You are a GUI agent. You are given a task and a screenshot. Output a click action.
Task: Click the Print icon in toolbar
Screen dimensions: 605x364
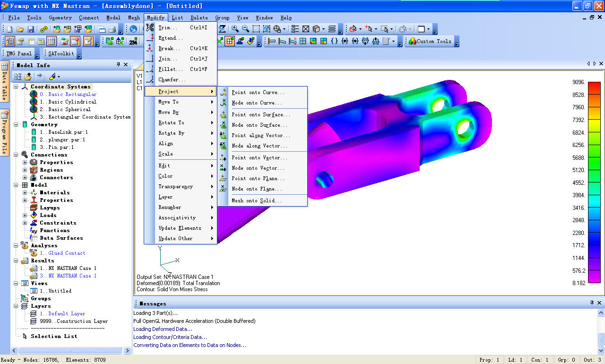(112, 29)
